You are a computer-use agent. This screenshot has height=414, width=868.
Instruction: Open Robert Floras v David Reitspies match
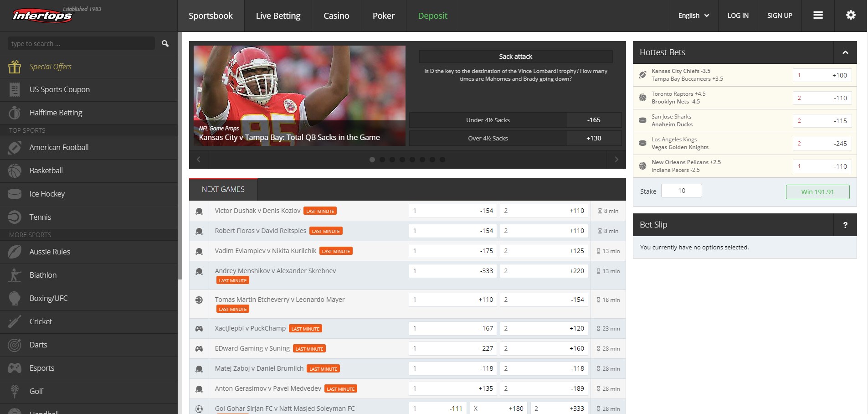tap(260, 231)
